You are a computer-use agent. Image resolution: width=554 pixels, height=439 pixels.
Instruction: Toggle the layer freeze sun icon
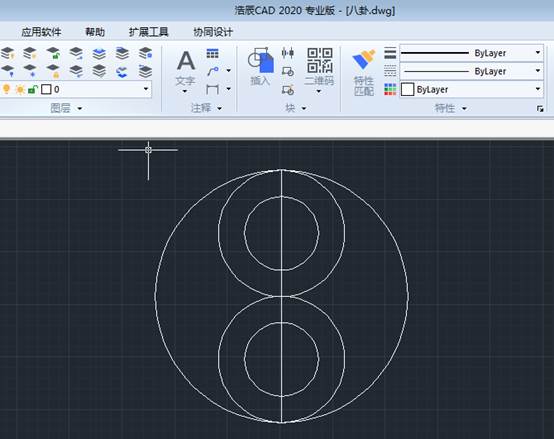20,89
